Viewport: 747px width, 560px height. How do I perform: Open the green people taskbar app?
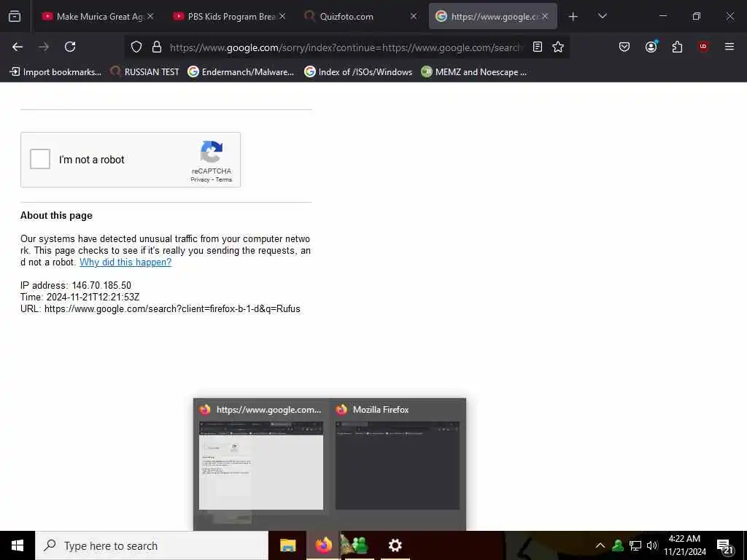pos(359,545)
